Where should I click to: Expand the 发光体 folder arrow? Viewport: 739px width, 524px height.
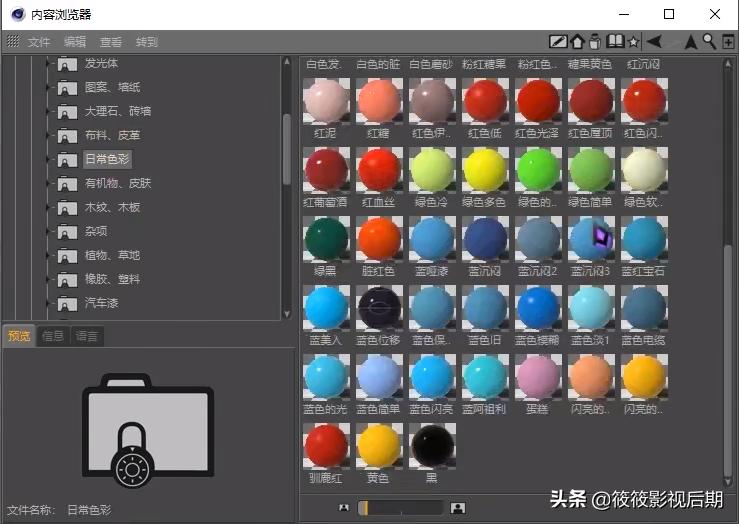(48, 63)
